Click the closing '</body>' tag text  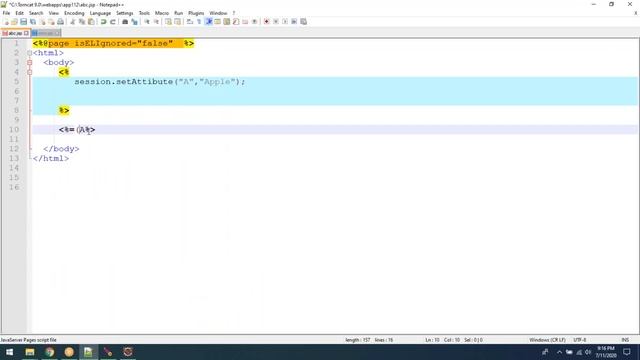[61, 149]
